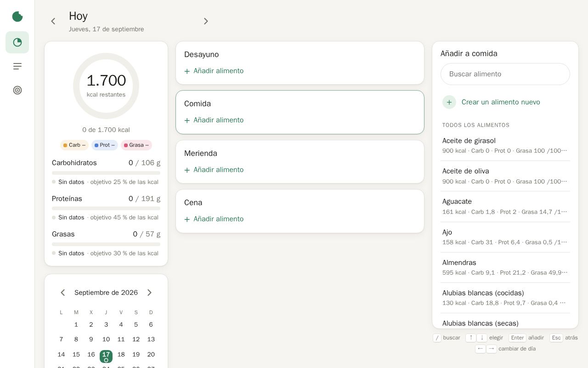Add food to Desayuno
The height and width of the screenshot is (368, 588).
pos(214,71)
